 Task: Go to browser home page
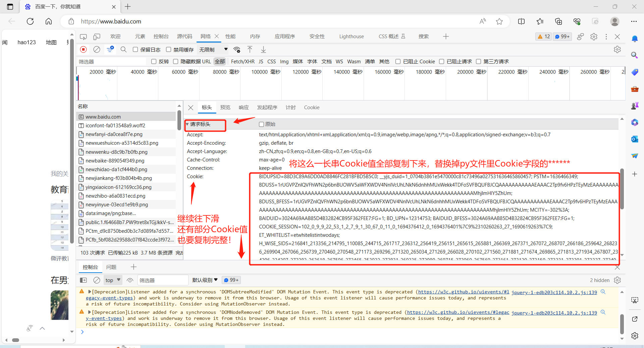click(x=49, y=21)
